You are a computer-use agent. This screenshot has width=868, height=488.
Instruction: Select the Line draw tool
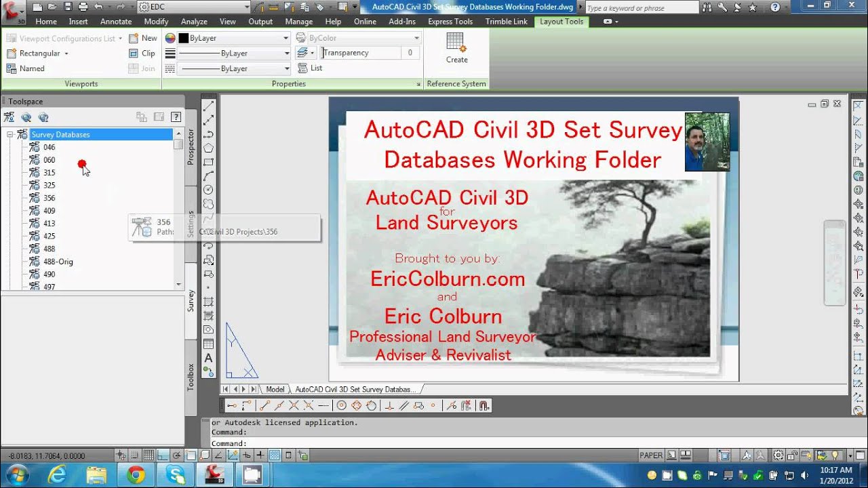coord(209,106)
